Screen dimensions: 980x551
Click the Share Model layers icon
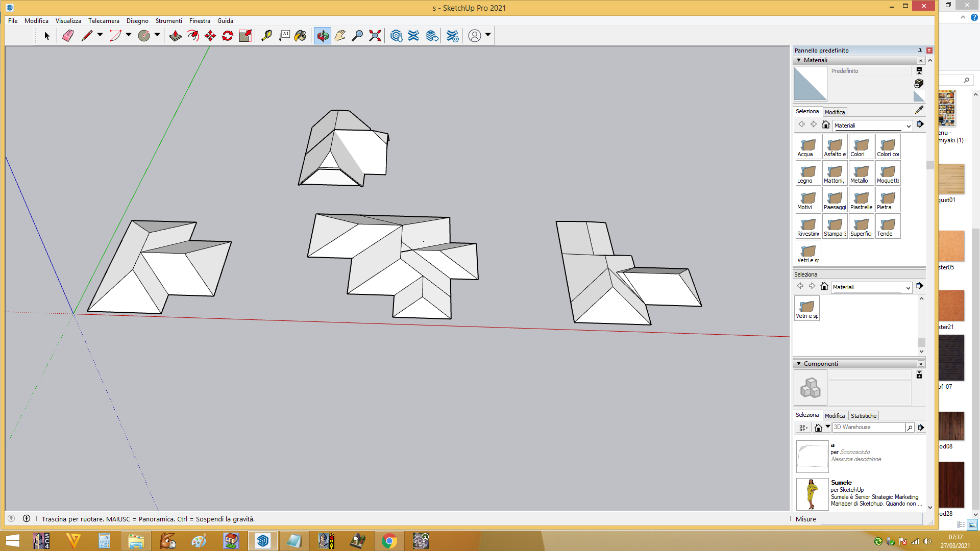click(432, 36)
